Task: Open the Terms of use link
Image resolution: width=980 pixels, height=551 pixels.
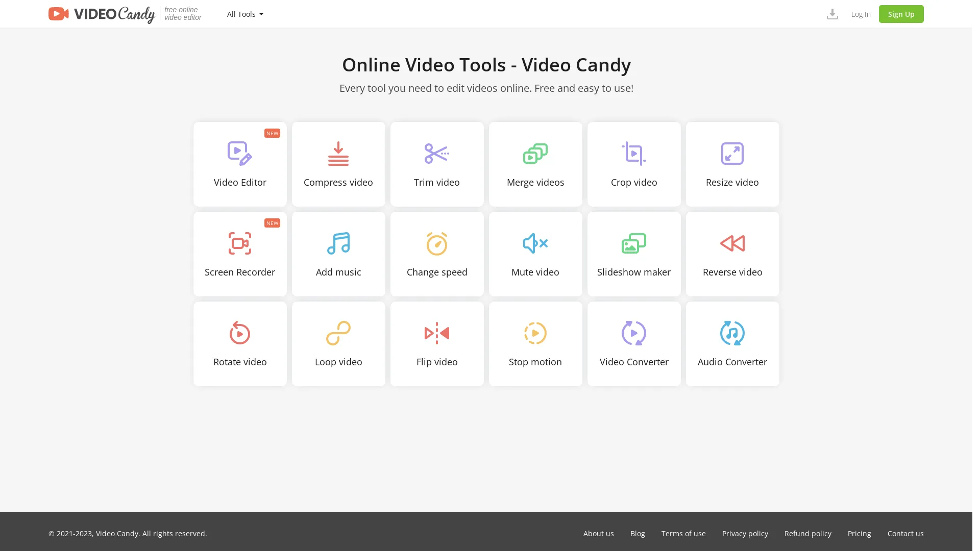Action: (683, 533)
